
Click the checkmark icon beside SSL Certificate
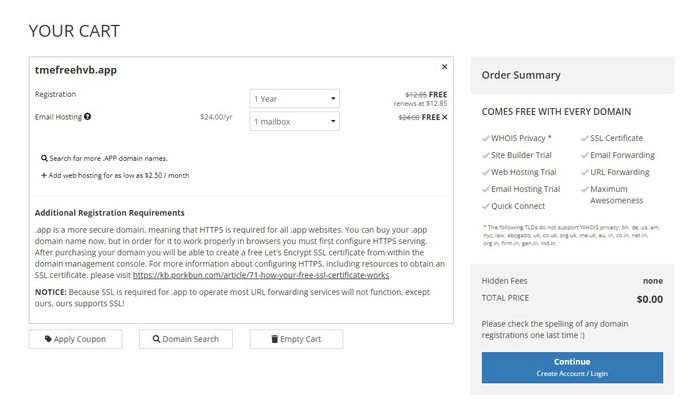point(584,138)
